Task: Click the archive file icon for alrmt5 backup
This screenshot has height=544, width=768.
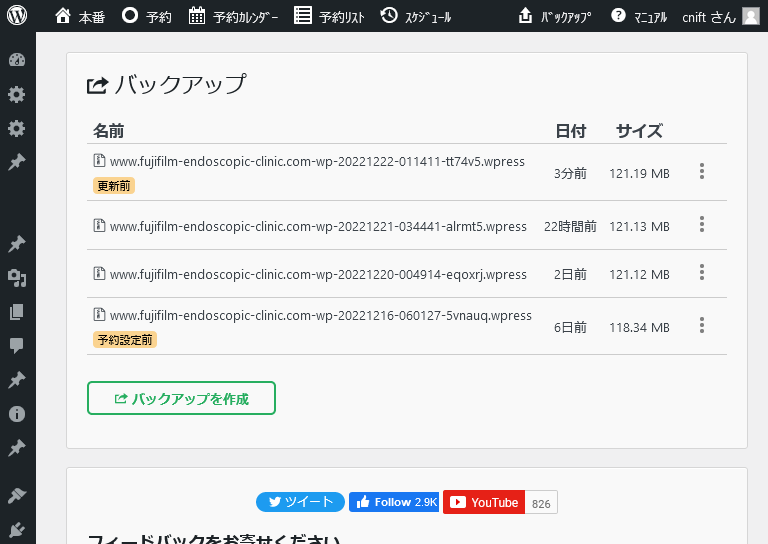Action: coord(99,225)
